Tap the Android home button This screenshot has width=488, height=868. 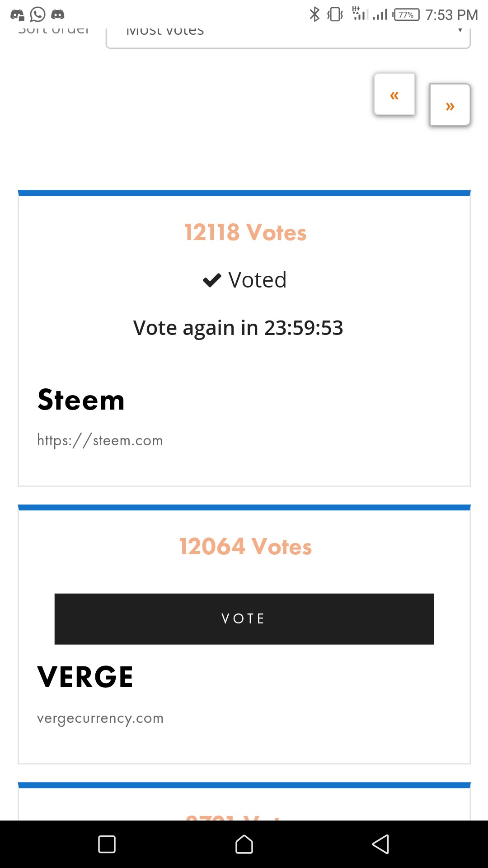(x=244, y=844)
